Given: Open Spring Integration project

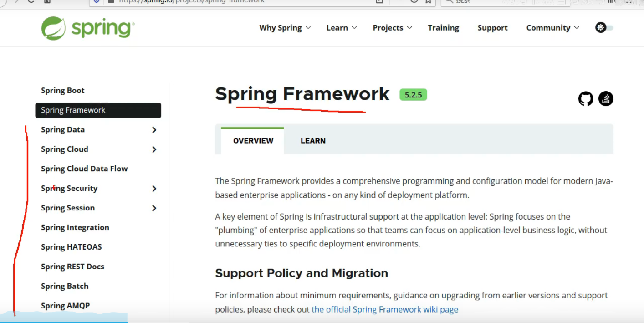Looking at the screenshot, I should [x=75, y=227].
